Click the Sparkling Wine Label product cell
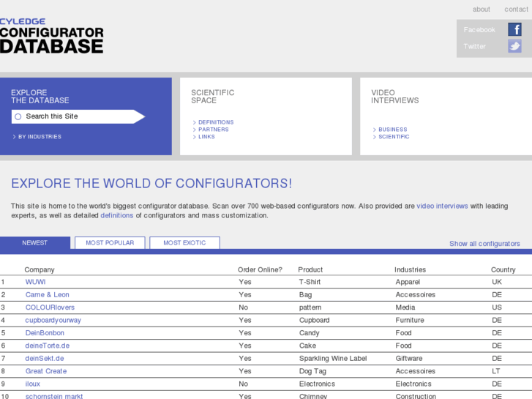 [x=333, y=358]
